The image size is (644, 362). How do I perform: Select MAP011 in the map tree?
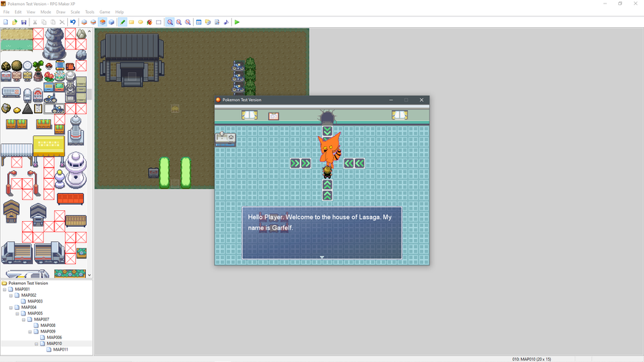tap(61, 350)
